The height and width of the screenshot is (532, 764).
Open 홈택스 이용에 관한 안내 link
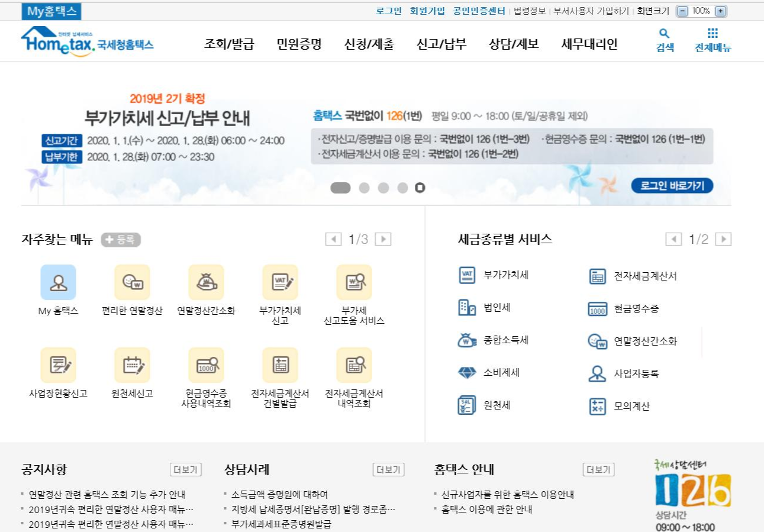pos(486,510)
